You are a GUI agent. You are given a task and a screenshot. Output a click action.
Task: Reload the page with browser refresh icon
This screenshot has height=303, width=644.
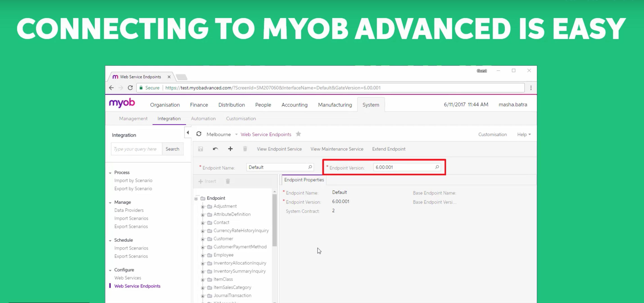click(x=130, y=88)
